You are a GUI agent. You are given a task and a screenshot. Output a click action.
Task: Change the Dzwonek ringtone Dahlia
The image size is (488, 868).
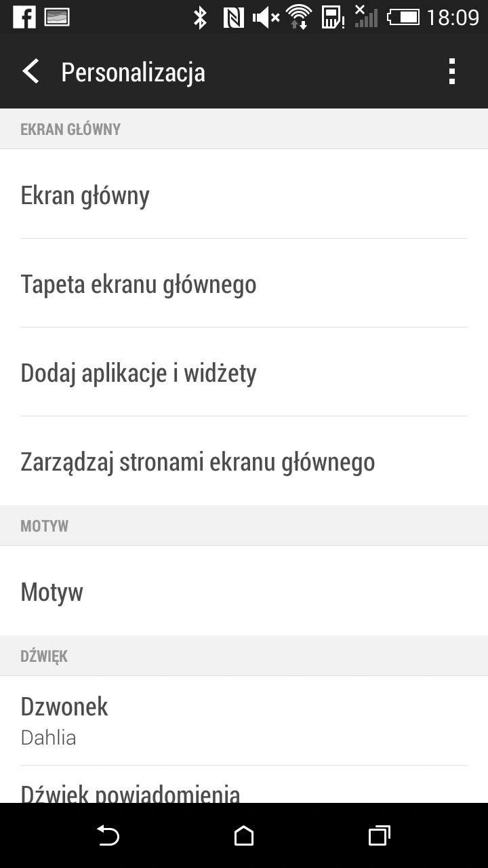[x=244, y=720]
